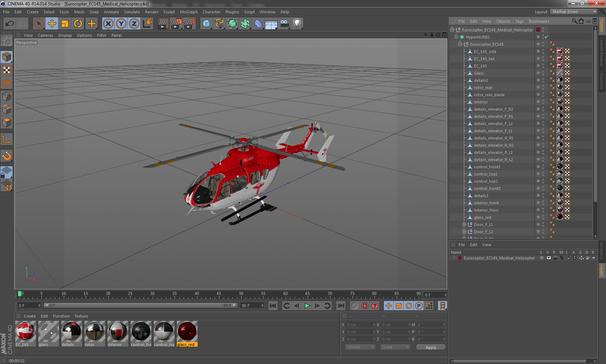Add floor environment object icon
The image size is (606, 364).
271,24
